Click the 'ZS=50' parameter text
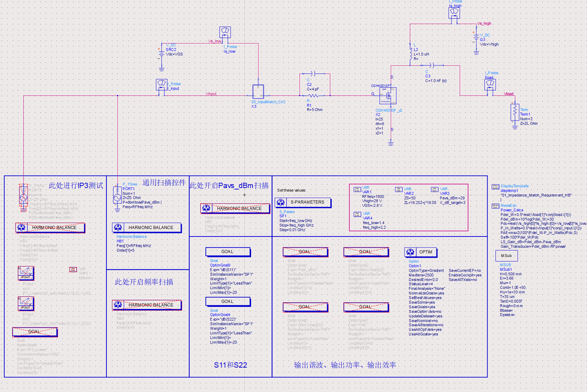This screenshot has height=392, width=587. [x=410, y=198]
